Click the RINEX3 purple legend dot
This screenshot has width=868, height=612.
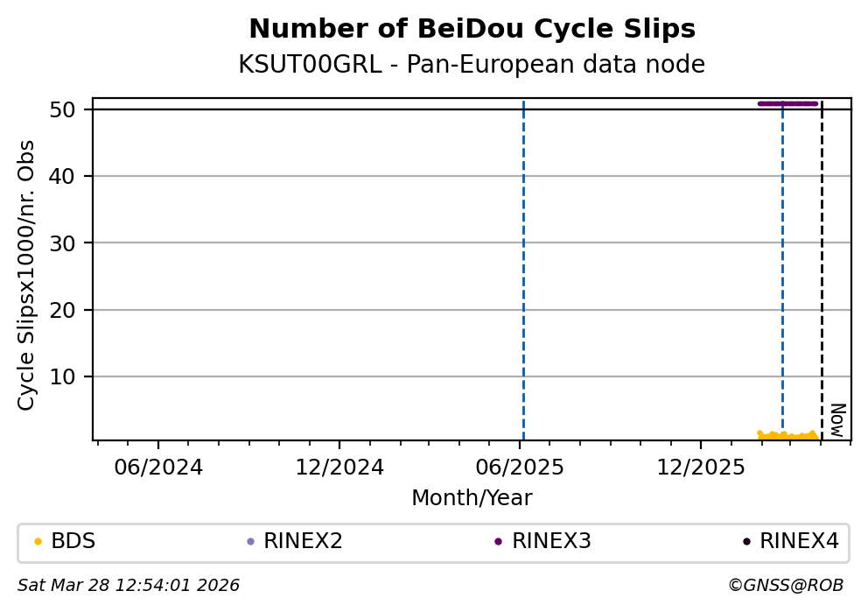pyautogui.click(x=498, y=542)
